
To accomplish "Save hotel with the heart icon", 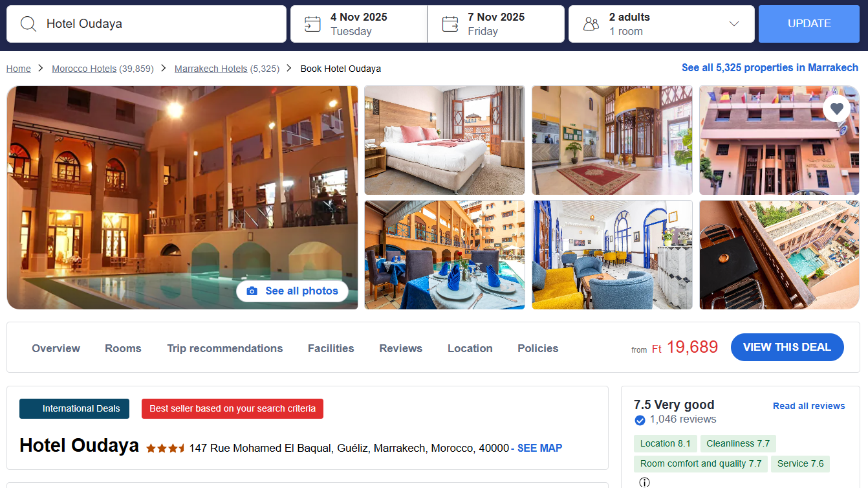I will (x=837, y=109).
